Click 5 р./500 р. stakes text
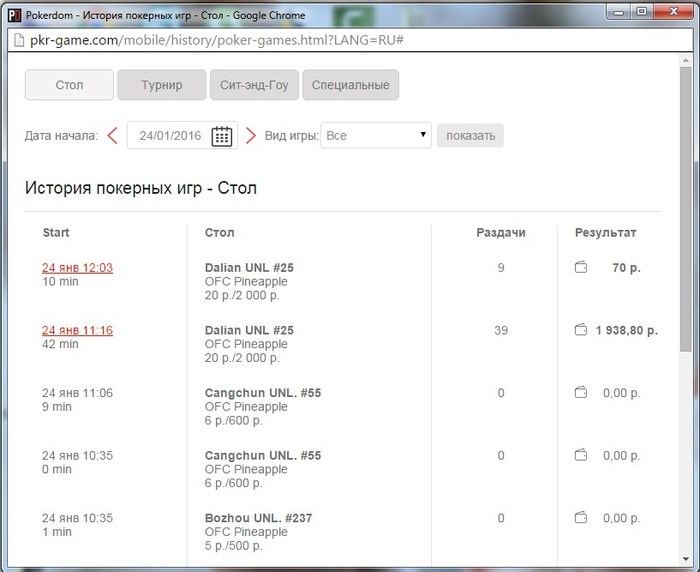The image size is (700, 572). (233, 546)
